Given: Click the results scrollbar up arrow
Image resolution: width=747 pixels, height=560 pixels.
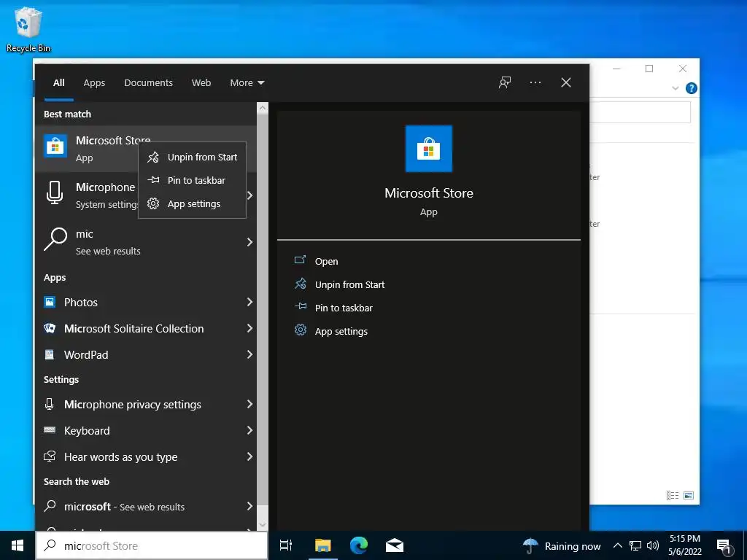Looking at the screenshot, I should (263, 108).
